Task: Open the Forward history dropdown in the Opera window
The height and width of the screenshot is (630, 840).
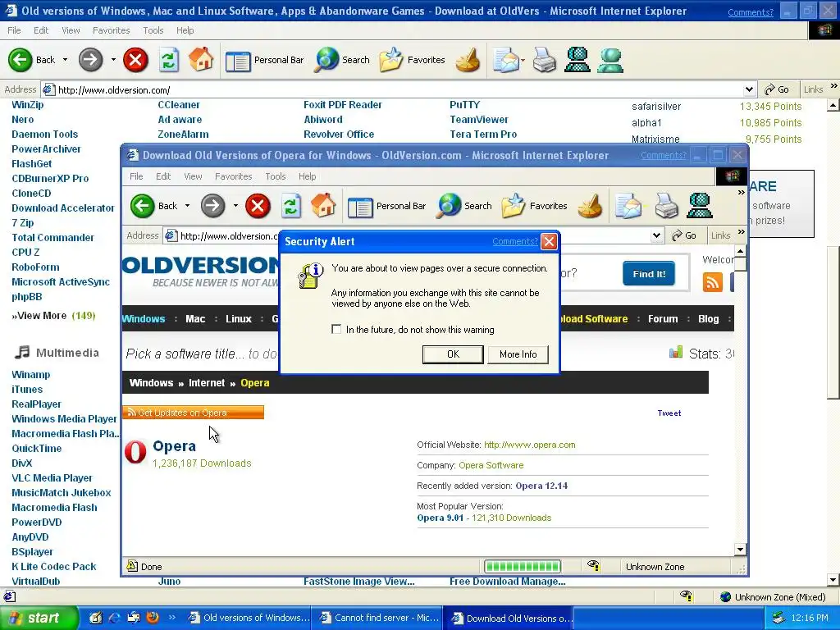Action: click(235, 206)
